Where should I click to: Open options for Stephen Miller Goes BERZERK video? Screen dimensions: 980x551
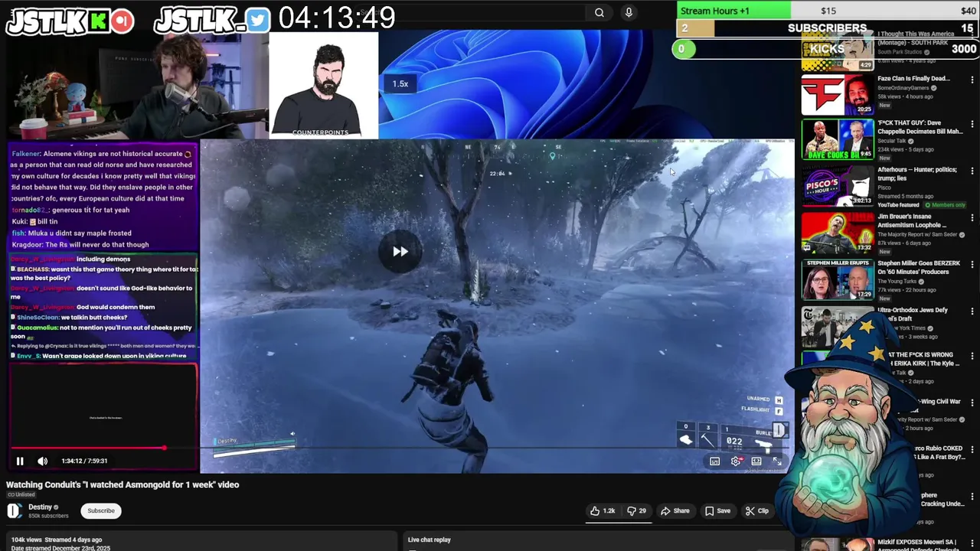(x=972, y=265)
